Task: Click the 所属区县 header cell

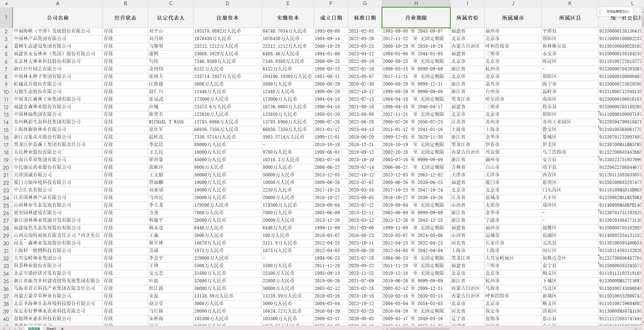Action: (570, 18)
